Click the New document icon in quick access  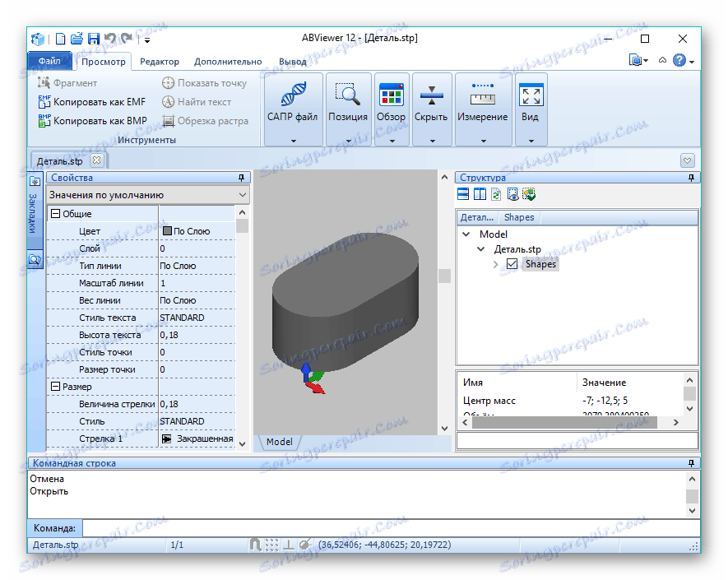click(x=60, y=38)
